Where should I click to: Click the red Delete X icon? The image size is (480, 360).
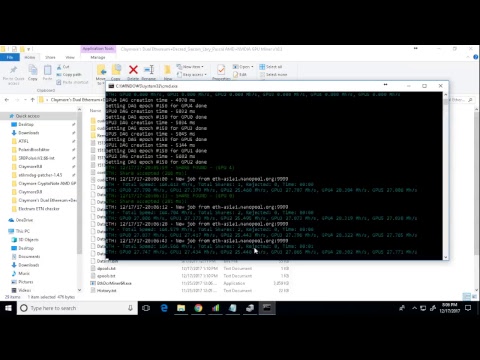coord(133,70)
